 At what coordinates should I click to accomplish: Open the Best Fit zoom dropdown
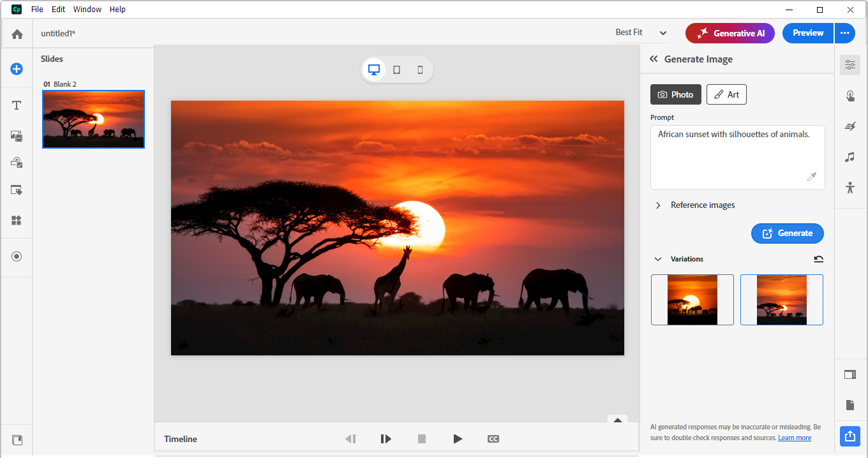pos(640,33)
